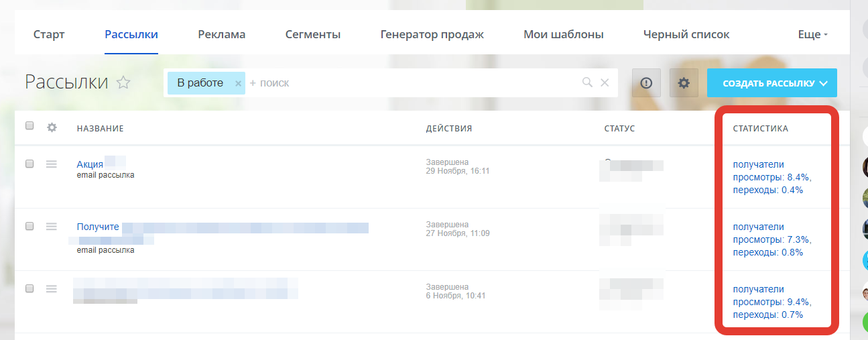Screen dimensions: 868x340
Task: Open the Мои шаблоны tab
Action: coord(564,34)
